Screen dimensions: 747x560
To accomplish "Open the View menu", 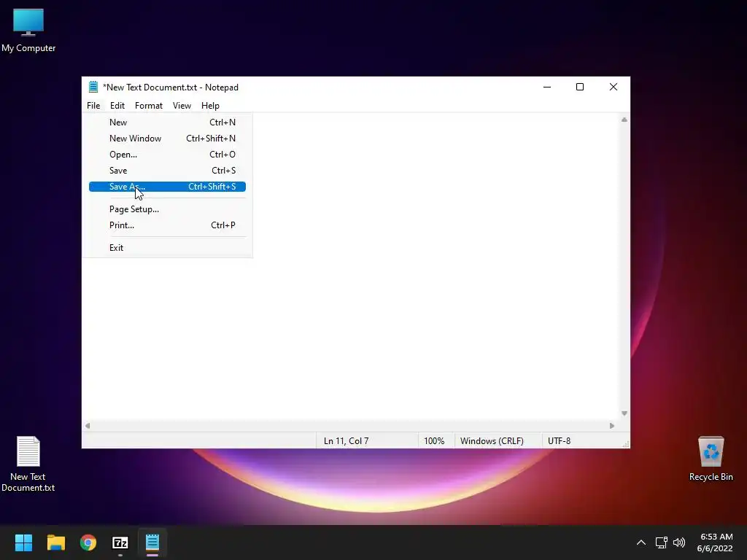I will pyautogui.click(x=182, y=106).
